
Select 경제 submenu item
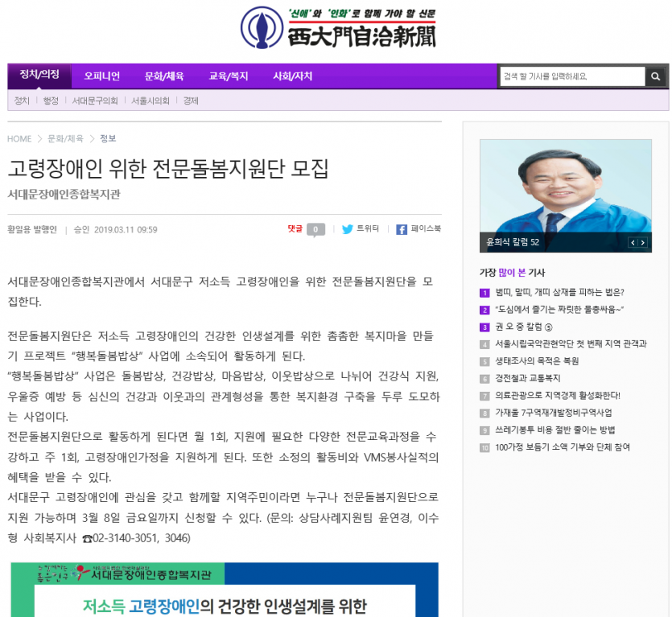(x=191, y=101)
